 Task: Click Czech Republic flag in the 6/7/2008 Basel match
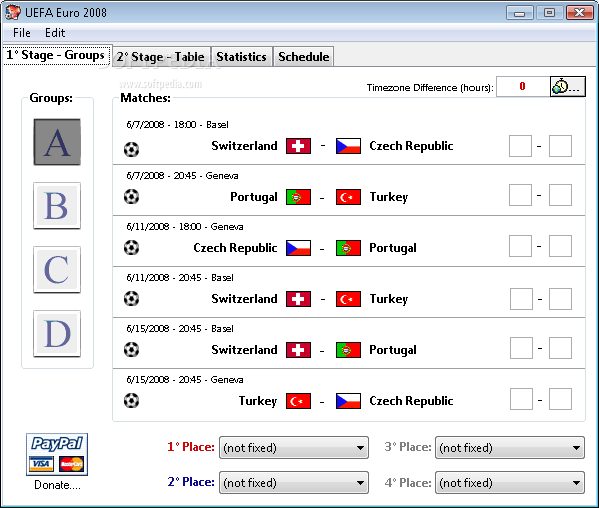tap(348, 146)
